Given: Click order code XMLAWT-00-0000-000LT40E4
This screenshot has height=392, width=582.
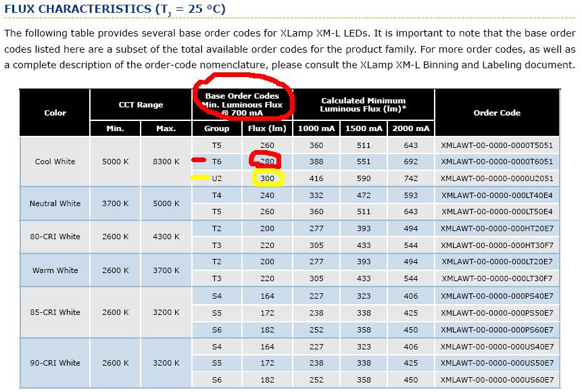Looking at the screenshot, I should coord(497,195).
